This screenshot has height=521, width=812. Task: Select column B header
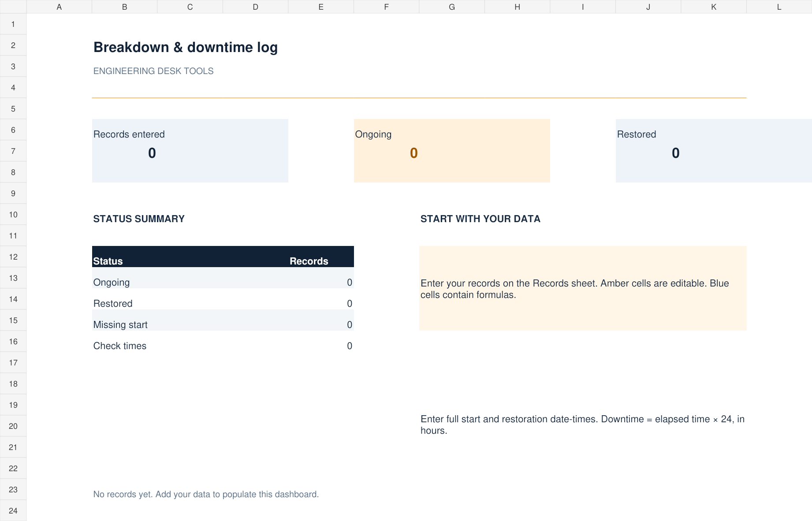click(124, 7)
